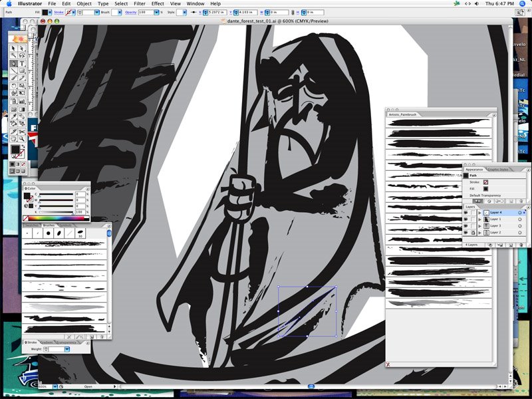
Task: Toggle visibility of Layer 1
Action: click(465, 219)
